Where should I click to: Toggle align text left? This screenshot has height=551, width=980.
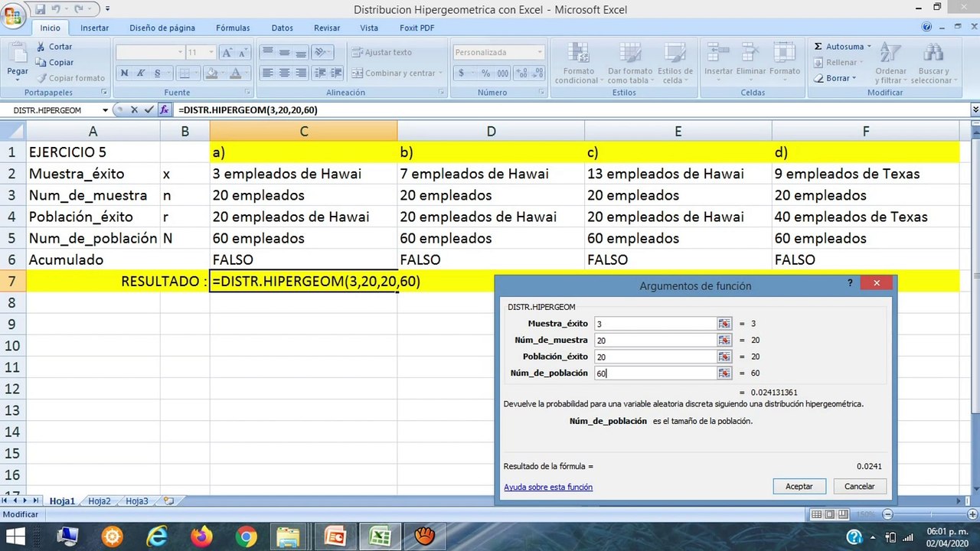point(267,73)
